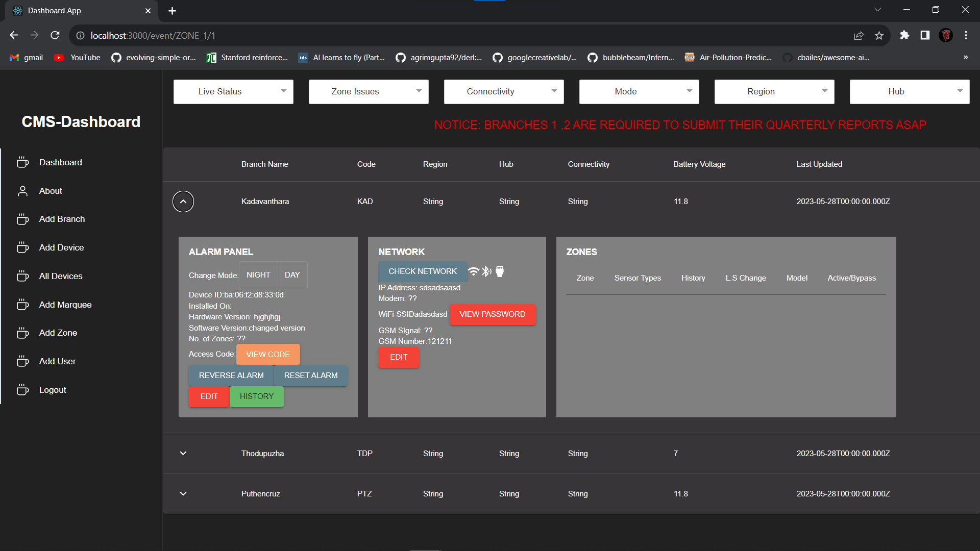The height and width of the screenshot is (551, 980).
Task: Select the Bluetooth icon beside Check Network
Action: pyautogui.click(x=486, y=271)
